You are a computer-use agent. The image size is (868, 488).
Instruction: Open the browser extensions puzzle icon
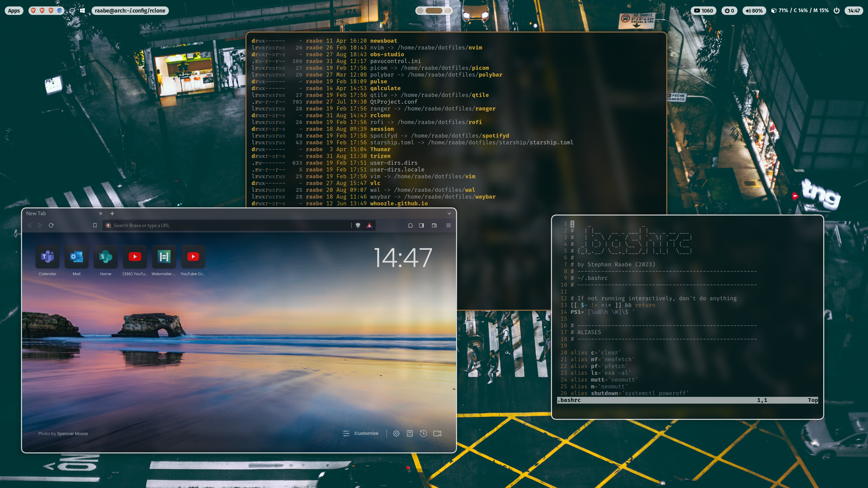(410, 225)
